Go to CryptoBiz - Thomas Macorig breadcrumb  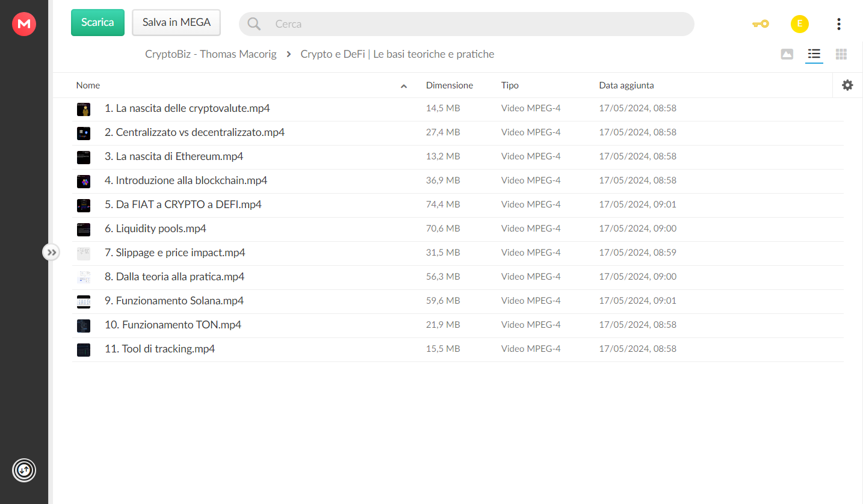[x=211, y=54]
